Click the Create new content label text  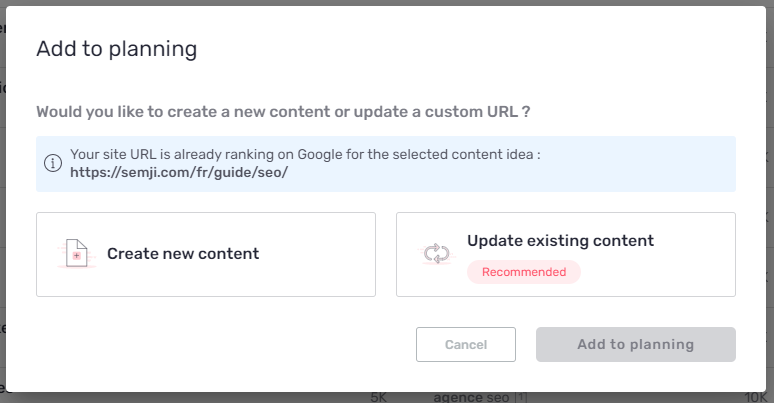click(x=183, y=254)
